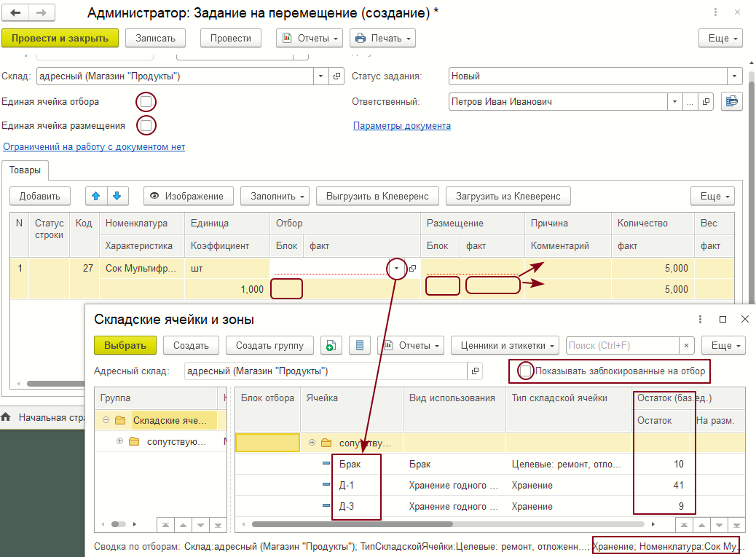This screenshot has height=557, width=756.
Task: Open the Параметры документа link
Action: pos(401,125)
